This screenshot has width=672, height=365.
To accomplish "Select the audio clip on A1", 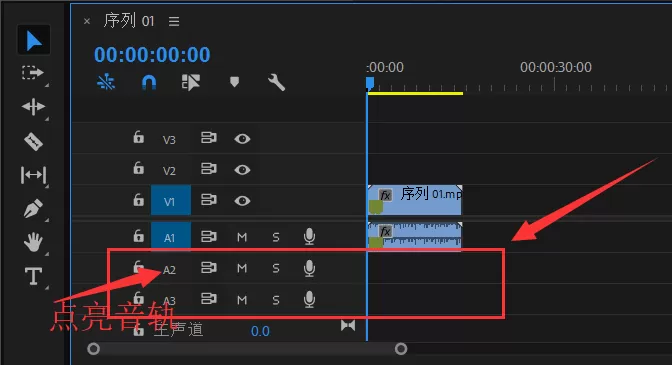I will coord(415,235).
